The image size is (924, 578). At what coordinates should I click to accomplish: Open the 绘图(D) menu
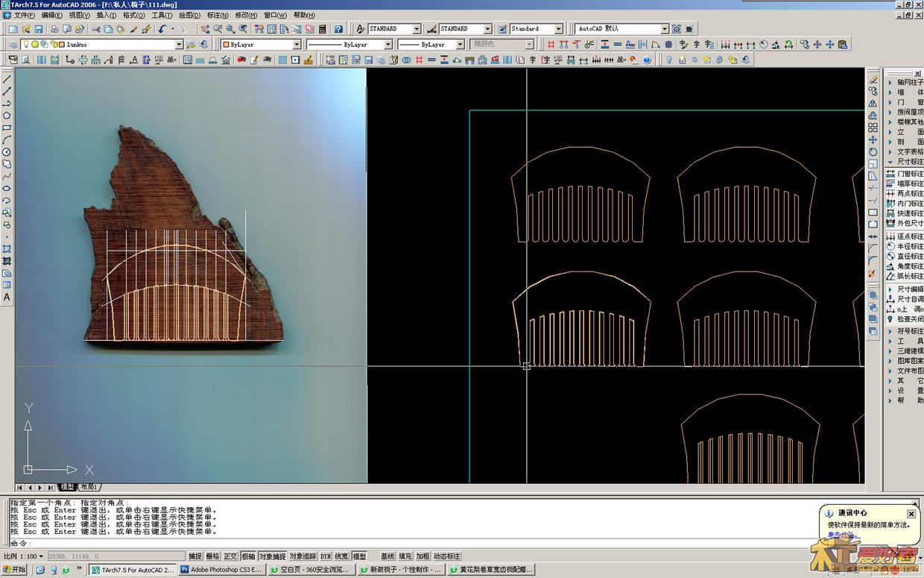coord(189,15)
